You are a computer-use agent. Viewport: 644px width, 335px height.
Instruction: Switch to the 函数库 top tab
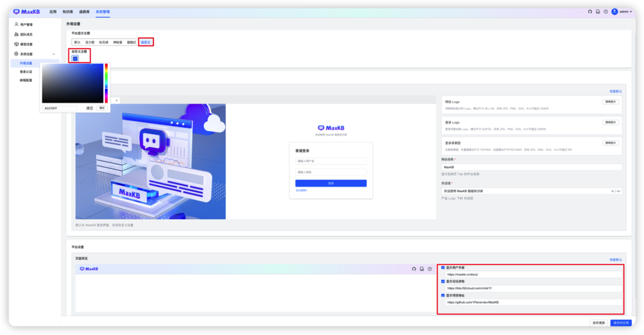(x=84, y=12)
